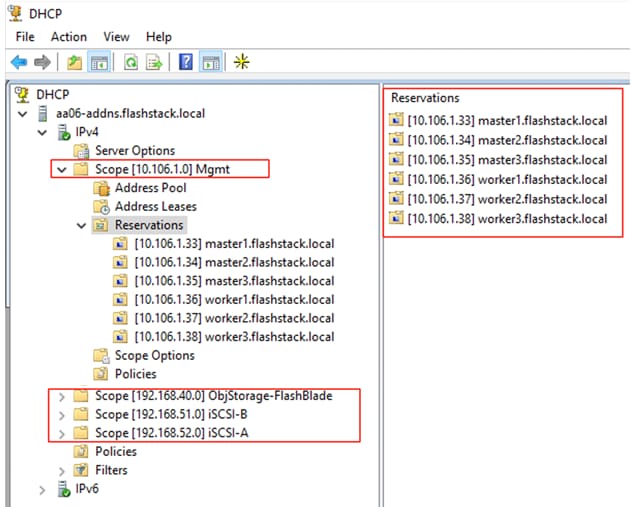Select Address Pool under Mgmt scope
Screen dimensions: 631x507
pos(151,188)
